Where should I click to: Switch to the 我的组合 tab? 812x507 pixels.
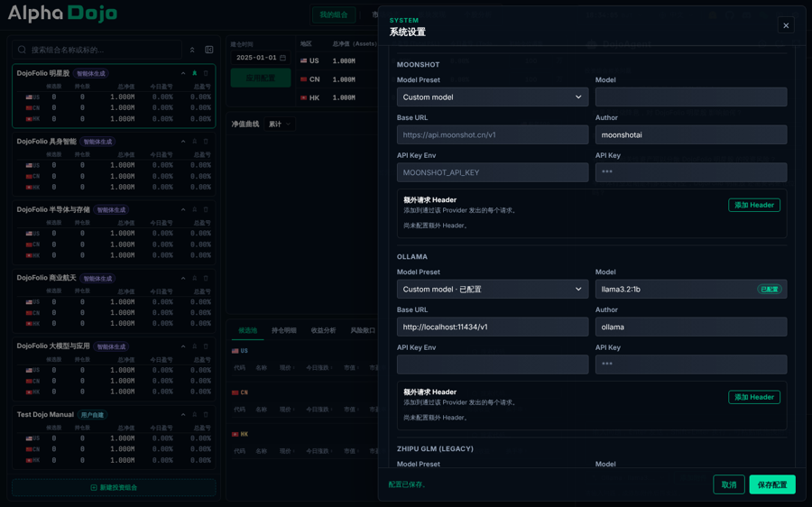click(334, 14)
